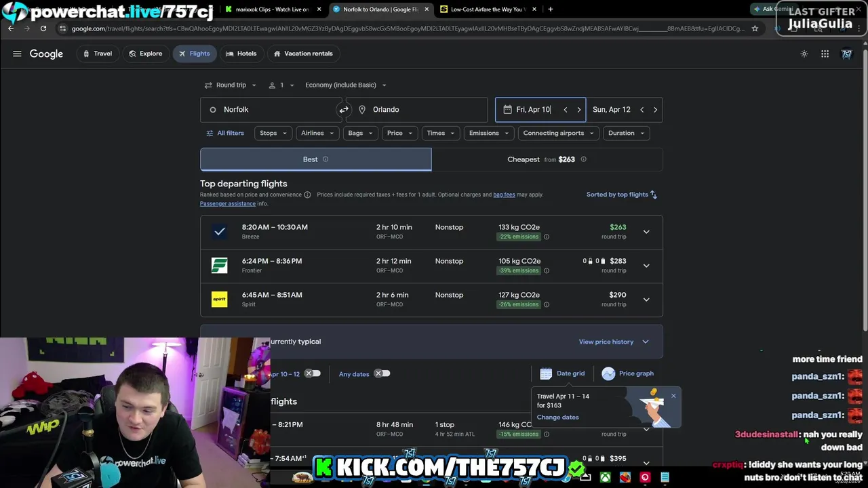Open the Date grid view
The image size is (868, 488).
(x=562, y=373)
